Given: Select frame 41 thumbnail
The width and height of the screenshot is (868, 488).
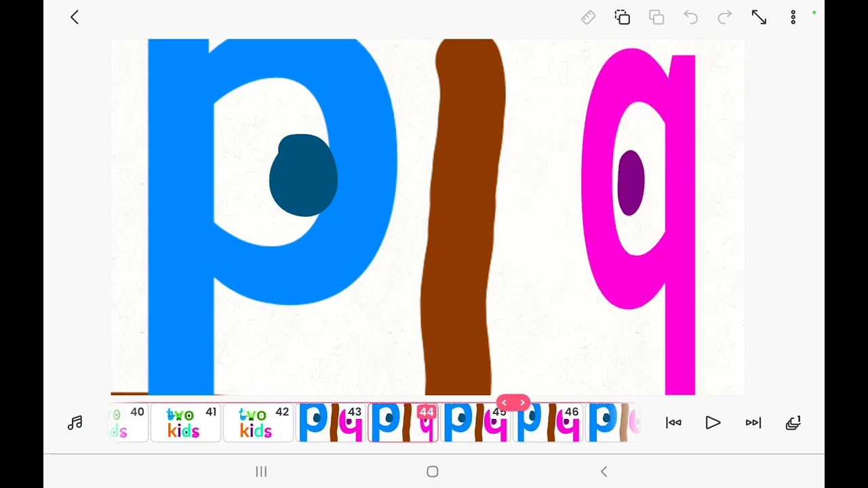Looking at the screenshot, I should 186,423.
